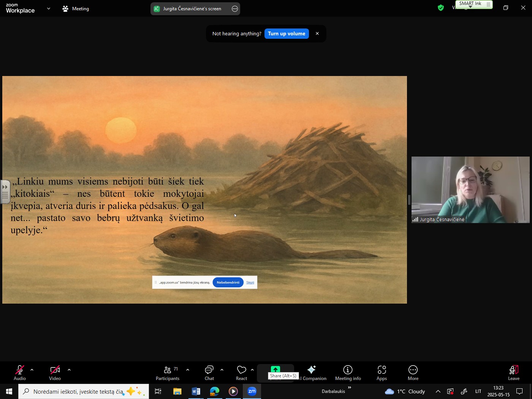Open Meeting info
The image size is (532, 399).
tap(348, 373)
